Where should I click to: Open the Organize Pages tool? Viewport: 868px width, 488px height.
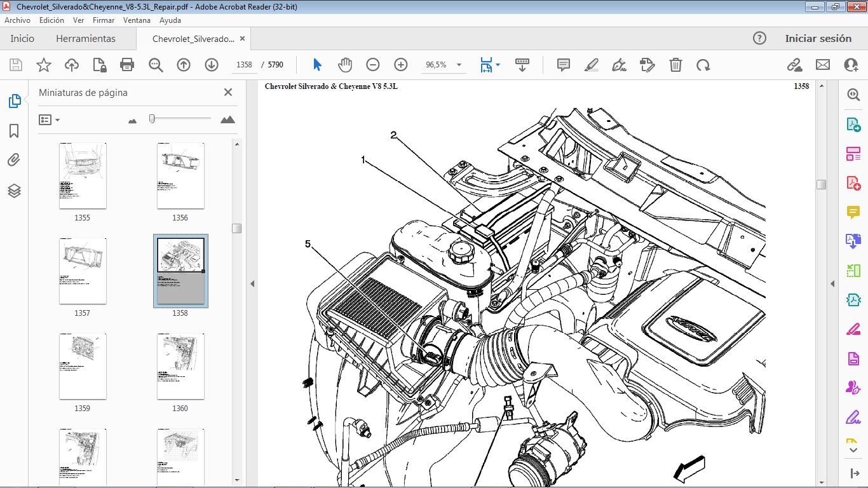[x=853, y=153]
